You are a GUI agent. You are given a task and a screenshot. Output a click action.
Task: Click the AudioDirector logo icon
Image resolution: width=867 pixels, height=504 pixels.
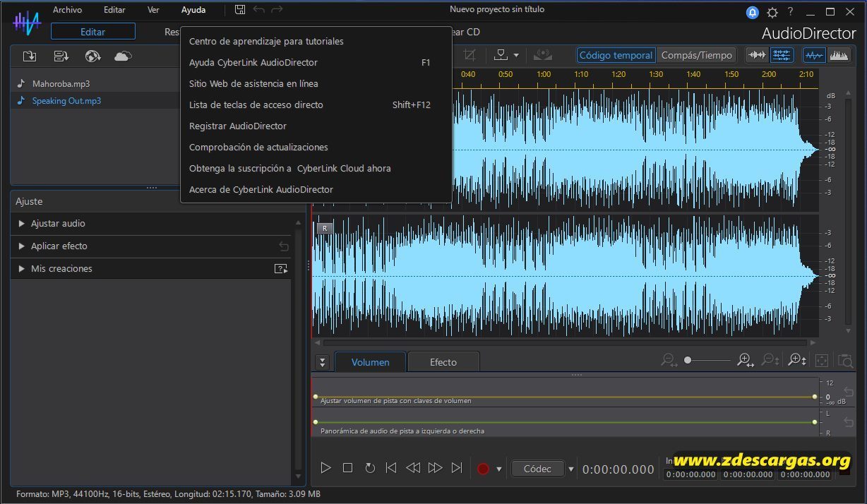pyautogui.click(x=27, y=23)
